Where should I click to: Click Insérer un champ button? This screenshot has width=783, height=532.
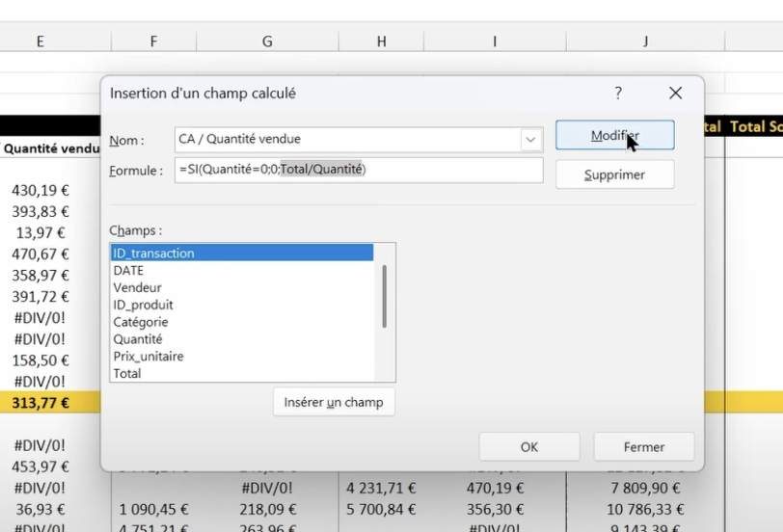(x=334, y=402)
